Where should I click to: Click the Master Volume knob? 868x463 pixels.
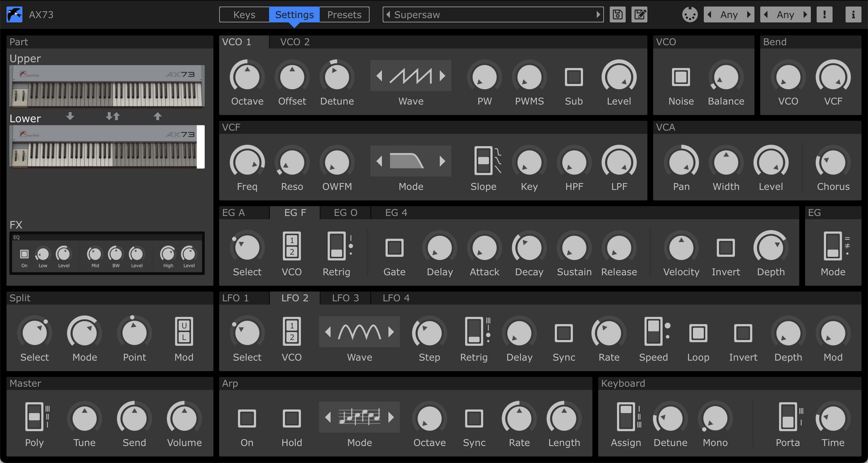184,418
